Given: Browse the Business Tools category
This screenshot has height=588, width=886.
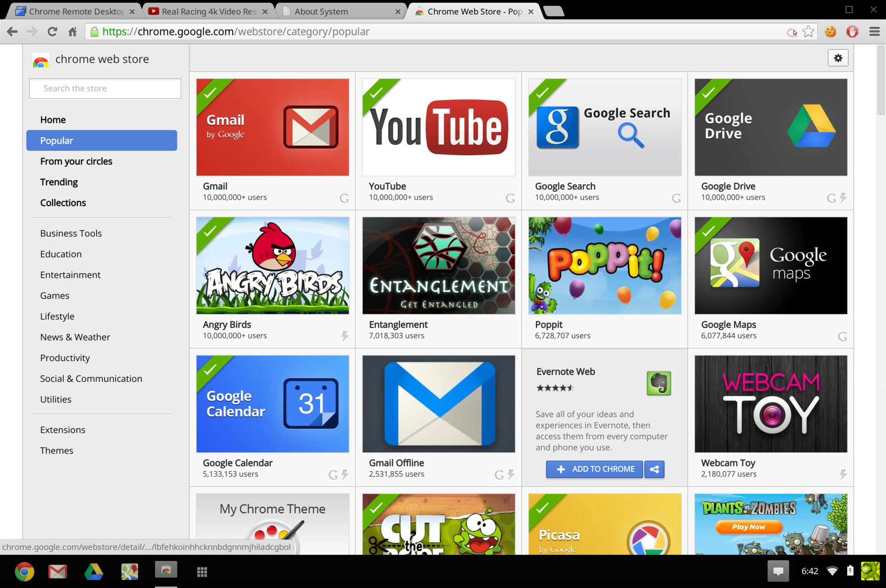Looking at the screenshot, I should coord(71,233).
